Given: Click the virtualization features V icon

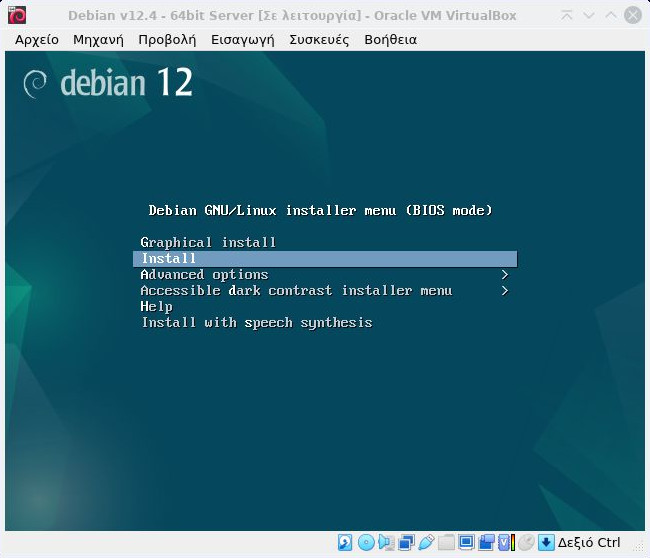Looking at the screenshot, I should [x=505, y=543].
